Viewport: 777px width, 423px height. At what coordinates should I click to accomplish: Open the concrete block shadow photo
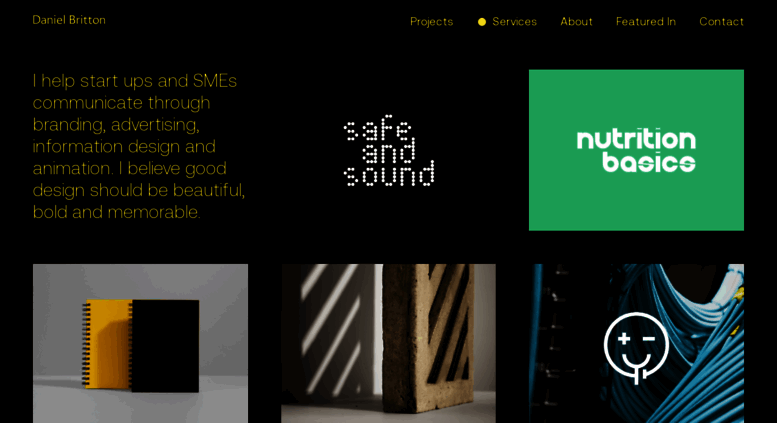(x=388, y=343)
